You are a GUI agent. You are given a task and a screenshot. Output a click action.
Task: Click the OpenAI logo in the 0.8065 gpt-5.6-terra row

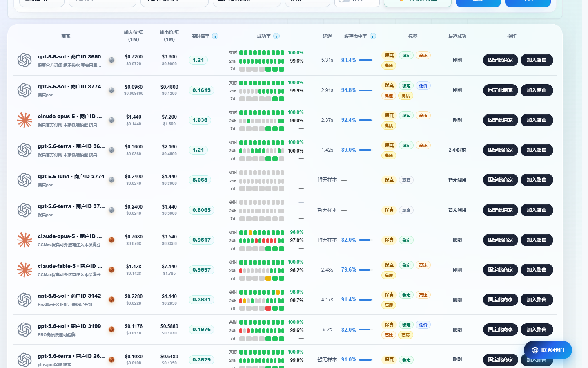point(24,210)
